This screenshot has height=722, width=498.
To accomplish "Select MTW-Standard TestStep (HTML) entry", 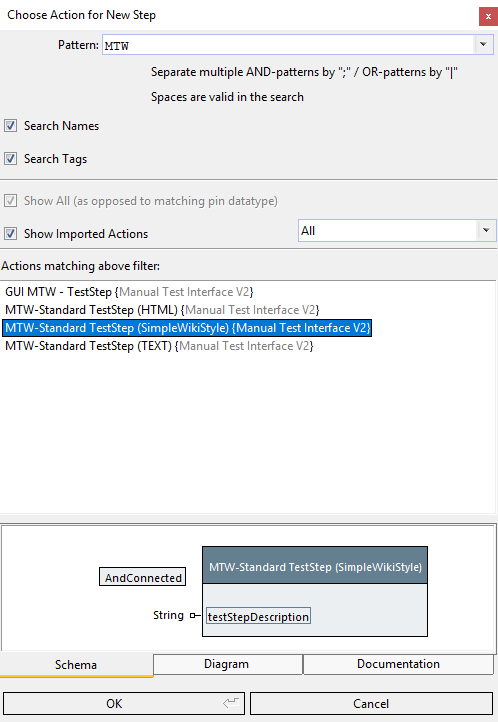I will tap(162, 310).
